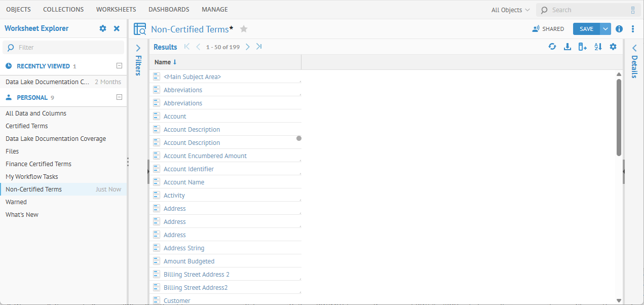
Task: Click the add column icon
Action: [583, 47]
